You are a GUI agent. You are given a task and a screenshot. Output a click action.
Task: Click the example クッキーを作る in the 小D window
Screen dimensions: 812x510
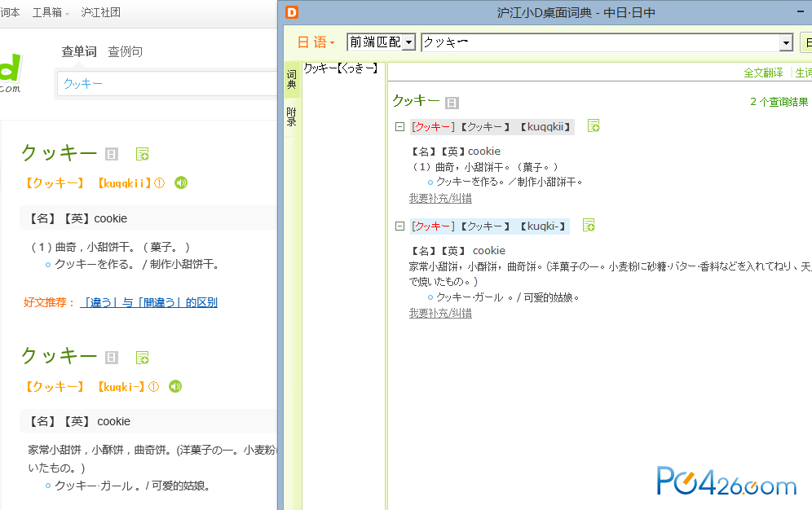470,182
